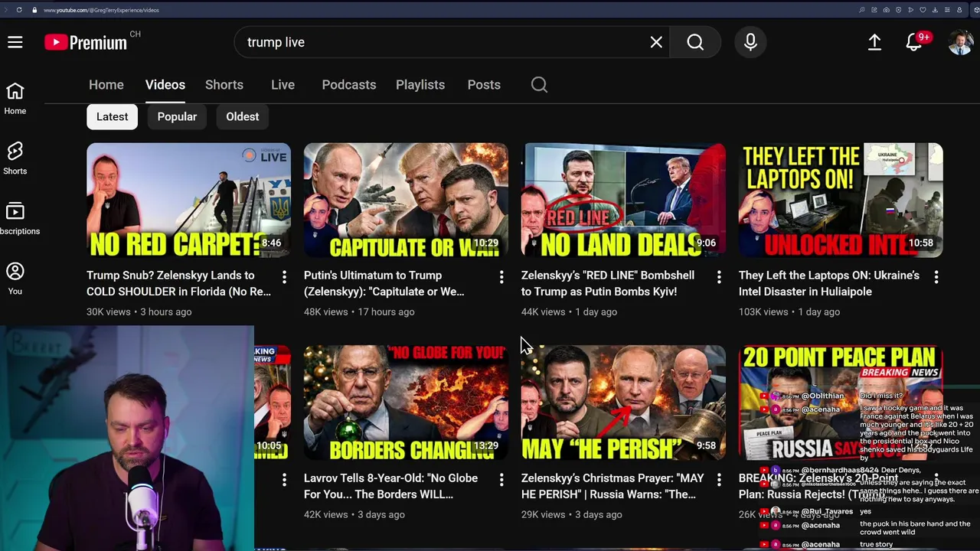Sort videos by Popular
This screenshot has height=551, width=980.
point(177,116)
